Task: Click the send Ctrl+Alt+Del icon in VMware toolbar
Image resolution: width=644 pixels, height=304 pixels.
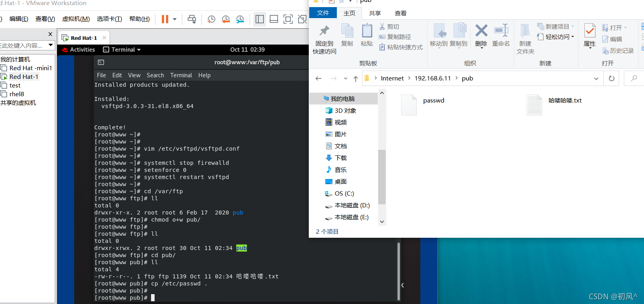Action: point(192,19)
